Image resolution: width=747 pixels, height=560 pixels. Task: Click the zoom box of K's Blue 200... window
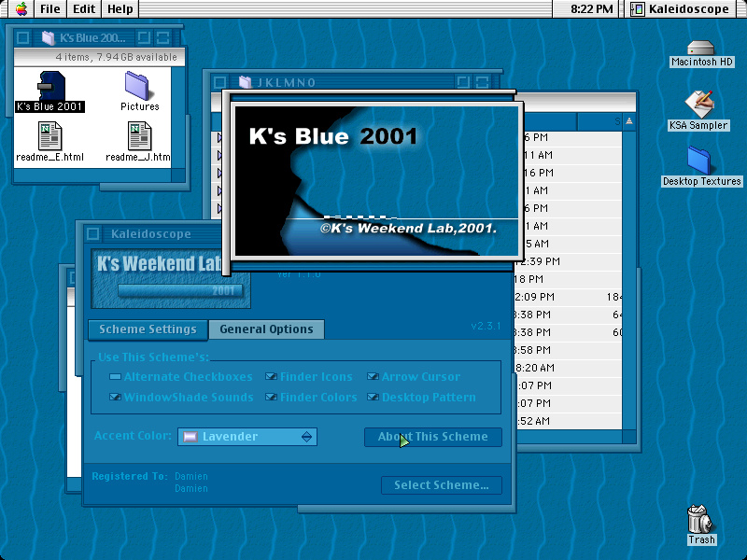(144, 37)
